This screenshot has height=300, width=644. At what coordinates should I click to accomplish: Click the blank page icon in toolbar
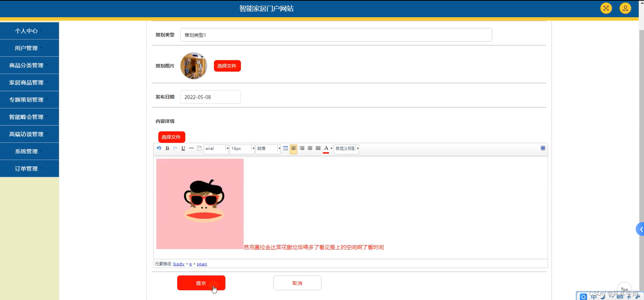pyautogui.click(x=199, y=148)
